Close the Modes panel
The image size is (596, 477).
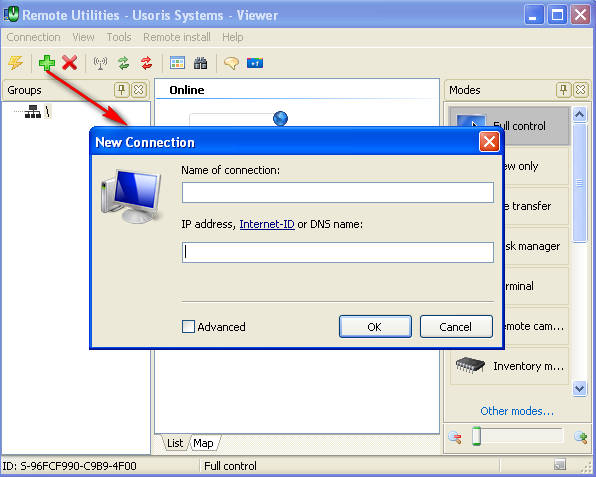581,90
